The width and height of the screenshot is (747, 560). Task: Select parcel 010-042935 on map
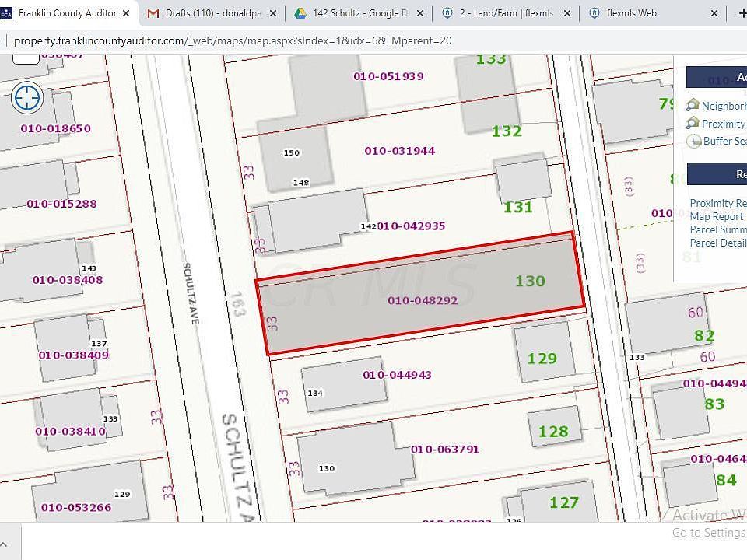tap(411, 226)
